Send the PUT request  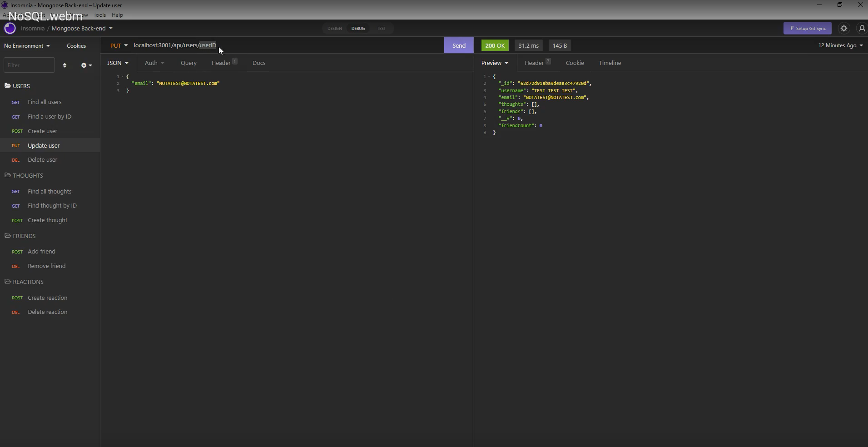[459, 45]
